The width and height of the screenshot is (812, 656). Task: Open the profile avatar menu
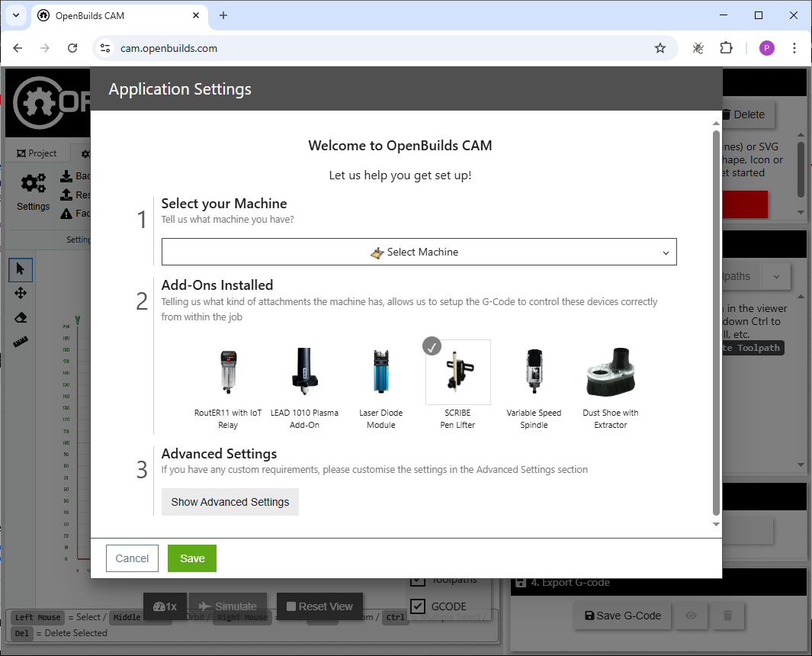pyautogui.click(x=767, y=48)
